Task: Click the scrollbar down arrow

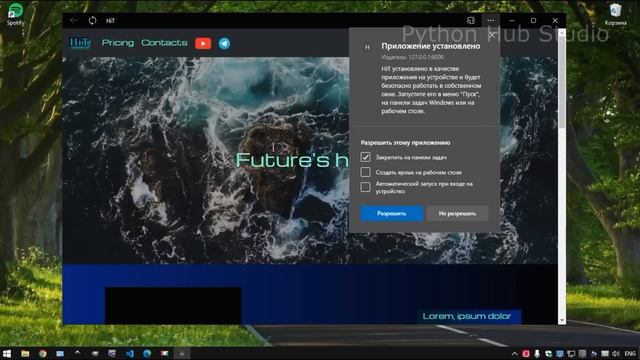Action: pyautogui.click(x=562, y=321)
